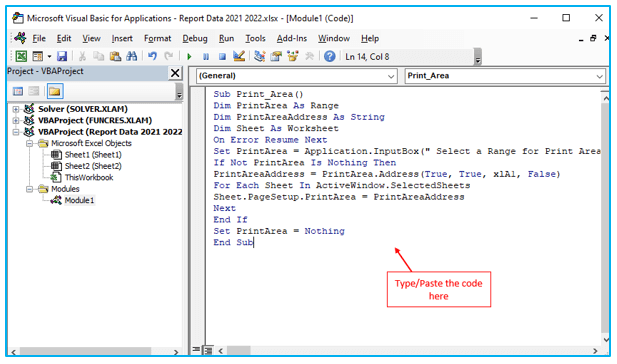Viewport: 617px width, 364px height.
Task: Expand the Solver (SOLVER.XLAM) project node
Action: [x=16, y=109]
